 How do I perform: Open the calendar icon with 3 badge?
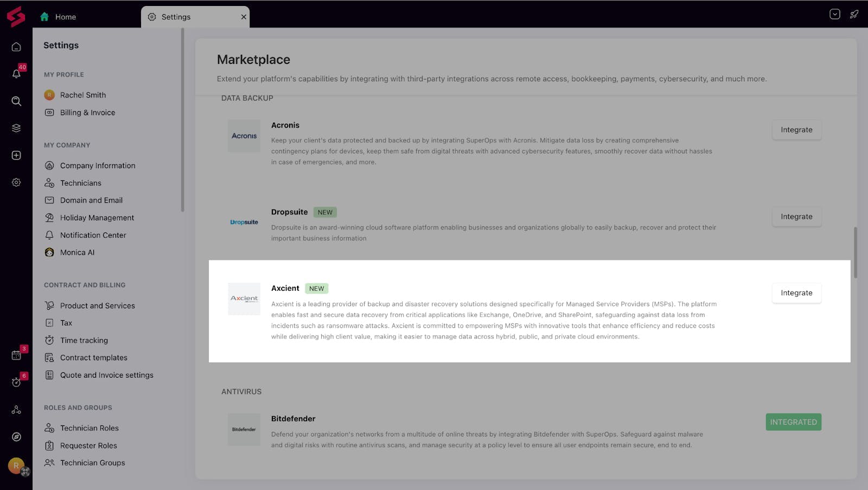coord(17,354)
